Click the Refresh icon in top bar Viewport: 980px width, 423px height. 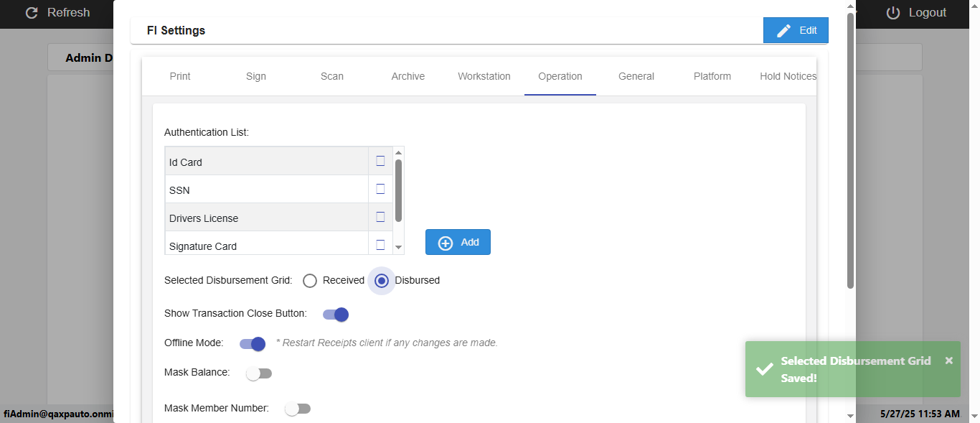[x=31, y=13]
